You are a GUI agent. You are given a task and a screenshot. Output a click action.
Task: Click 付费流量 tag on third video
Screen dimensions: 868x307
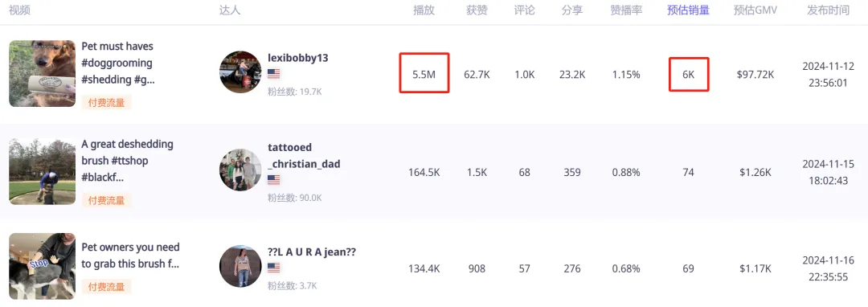point(106,287)
